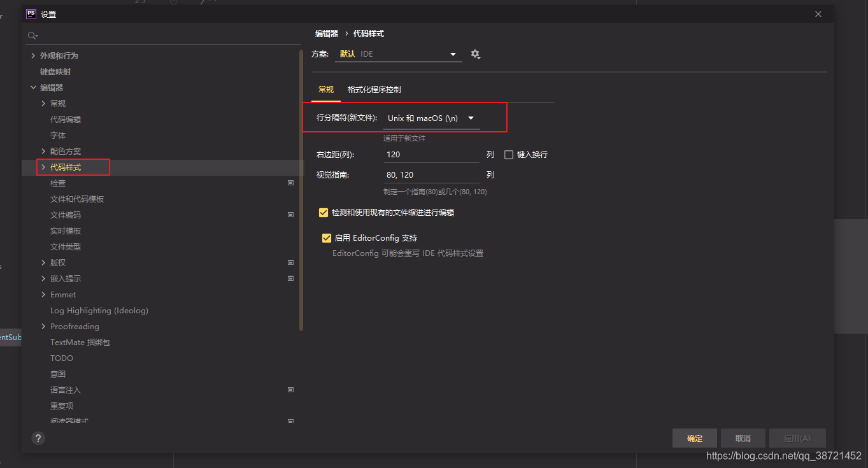Select 键盘映射 in settings tree
The height and width of the screenshot is (468, 868).
[x=55, y=72]
